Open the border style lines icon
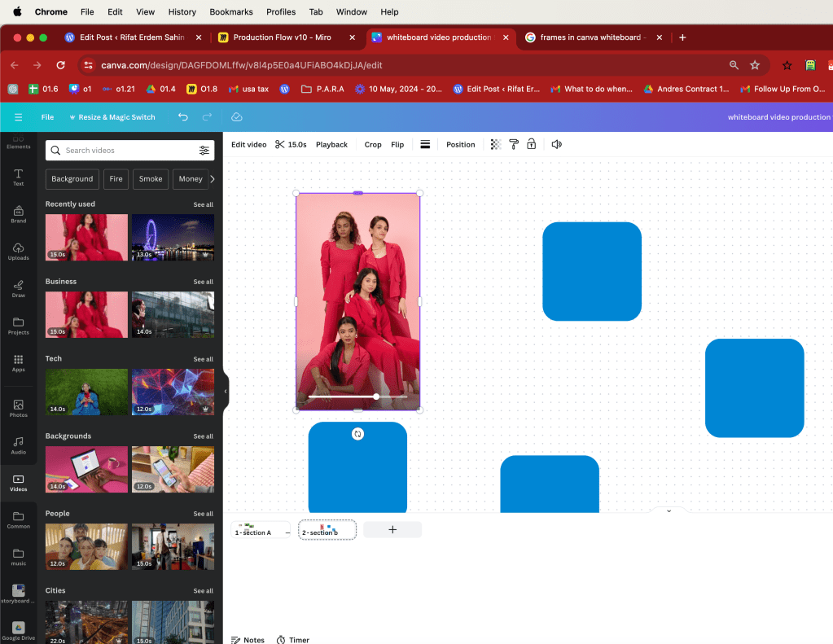Image resolution: width=833 pixels, height=644 pixels. coord(425,145)
